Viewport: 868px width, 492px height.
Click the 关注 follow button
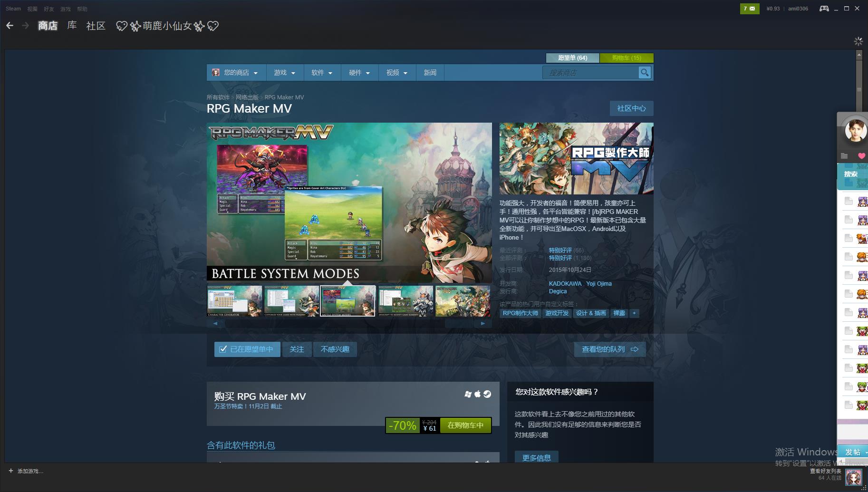(x=297, y=349)
